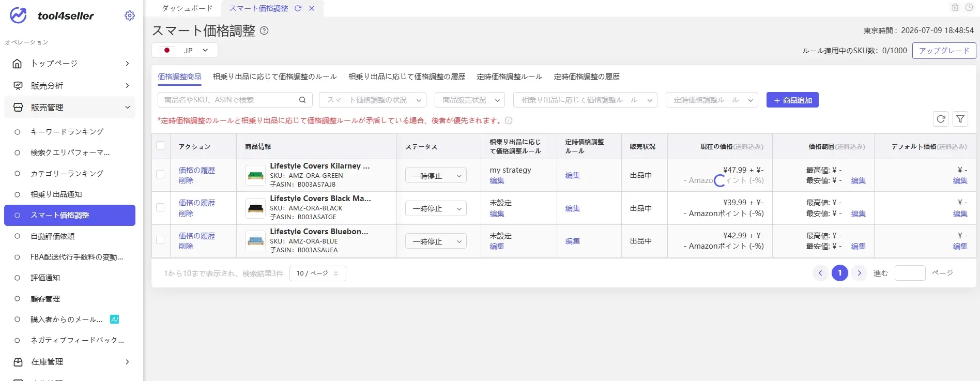Check the AMZ-ORA-GREEN row checkbox
This screenshot has width=980, height=381.
[x=160, y=175]
